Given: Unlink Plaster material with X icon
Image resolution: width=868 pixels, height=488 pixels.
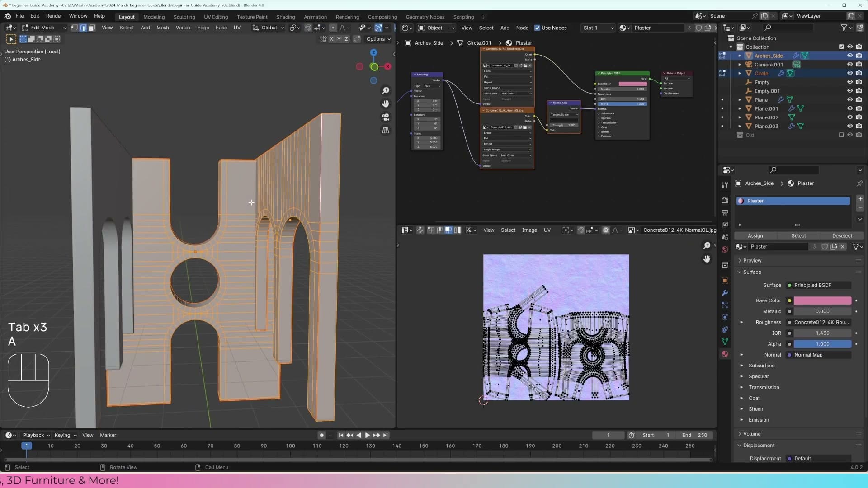Looking at the screenshot, I should coord(843,247).
